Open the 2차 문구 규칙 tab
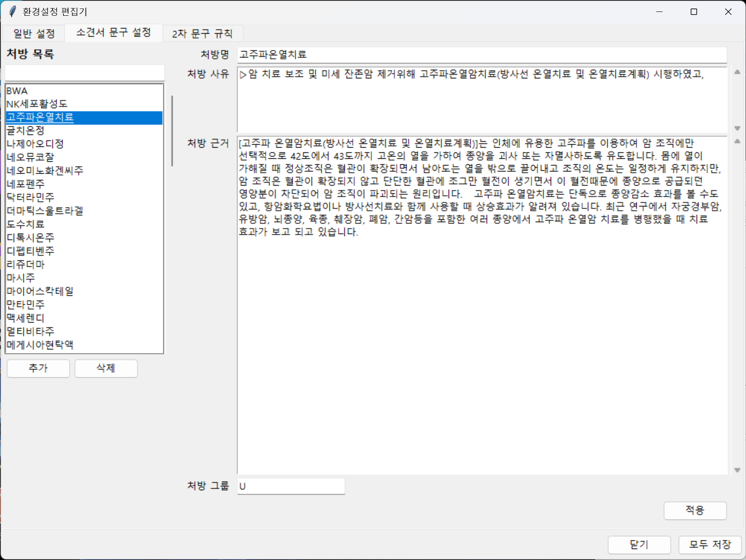 pyautogui.click(x=202, y=34)
